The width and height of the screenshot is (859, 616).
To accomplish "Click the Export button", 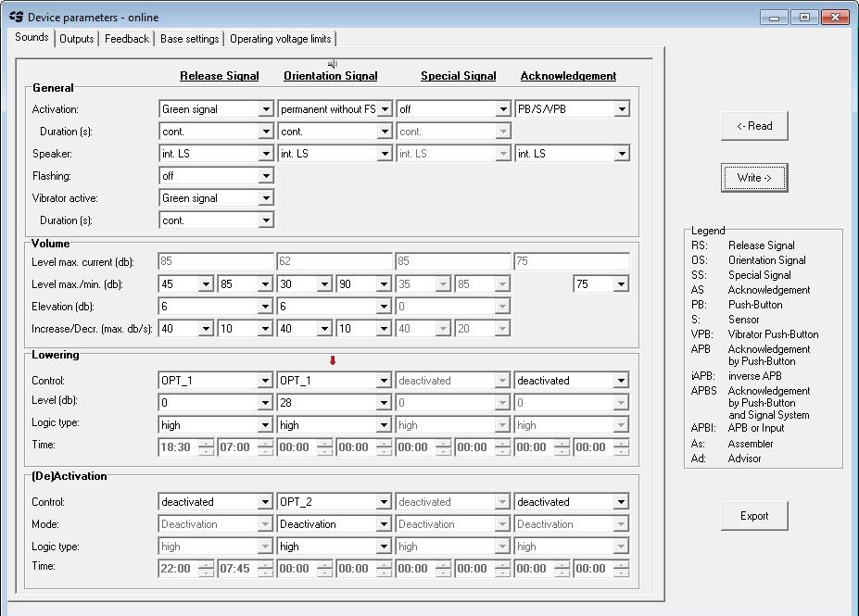I will pos(754,516).
